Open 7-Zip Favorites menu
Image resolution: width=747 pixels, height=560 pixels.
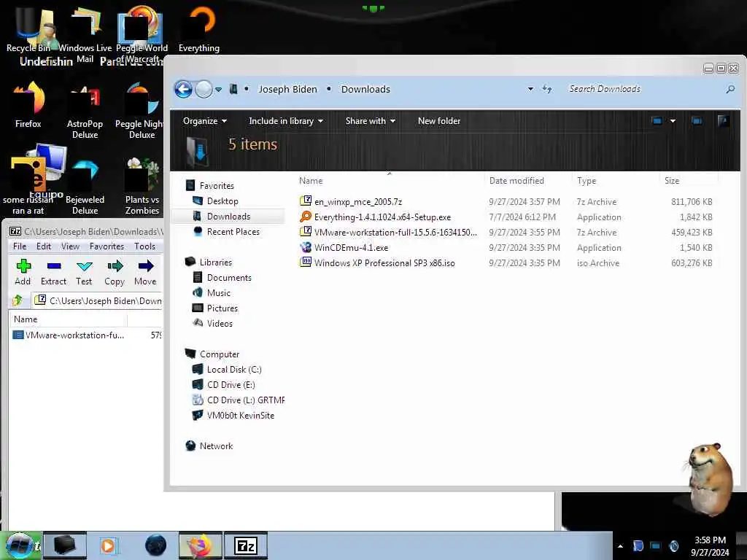click(107, 246)
